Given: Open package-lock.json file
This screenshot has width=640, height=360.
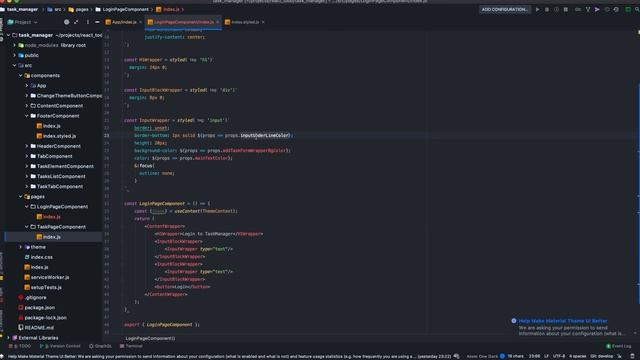Looking at the screenshot, I should click(x=45, y=318).
